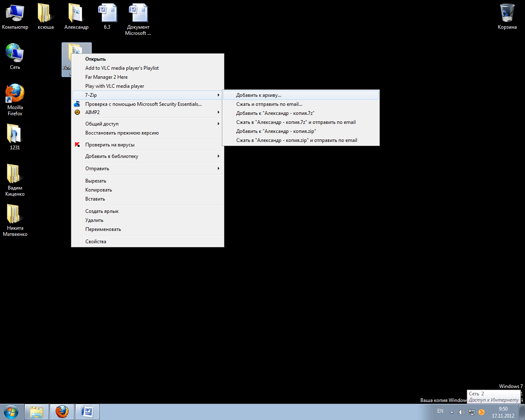Choose Сжать и отправить по email...
This screenshot has height=420, width=525.
[301, 104]
